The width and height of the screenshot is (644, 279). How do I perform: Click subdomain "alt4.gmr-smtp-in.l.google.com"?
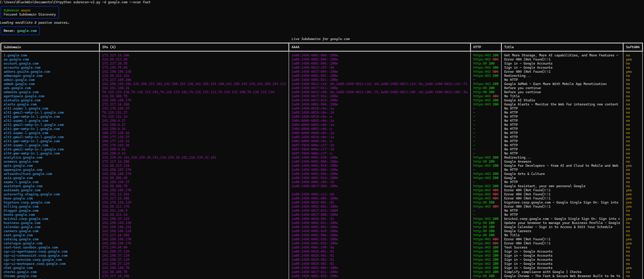[32, 153]
